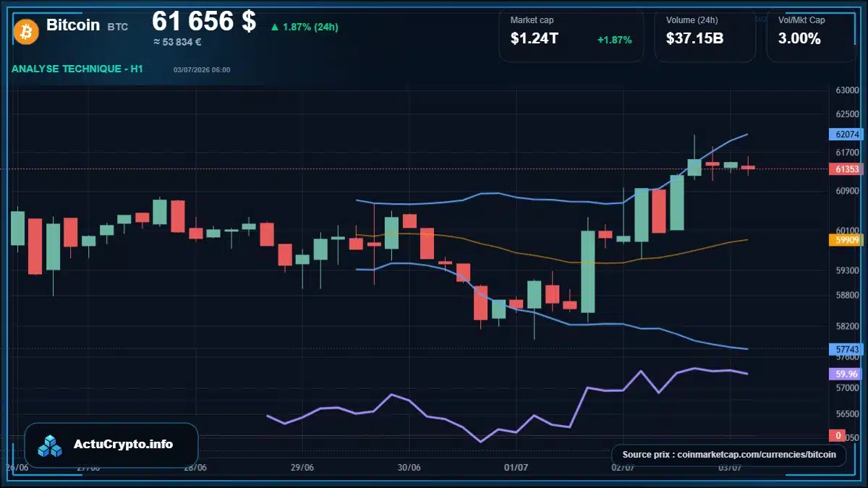Click the 57000 price axis label

pyautogui.click(x=847, y=388)
